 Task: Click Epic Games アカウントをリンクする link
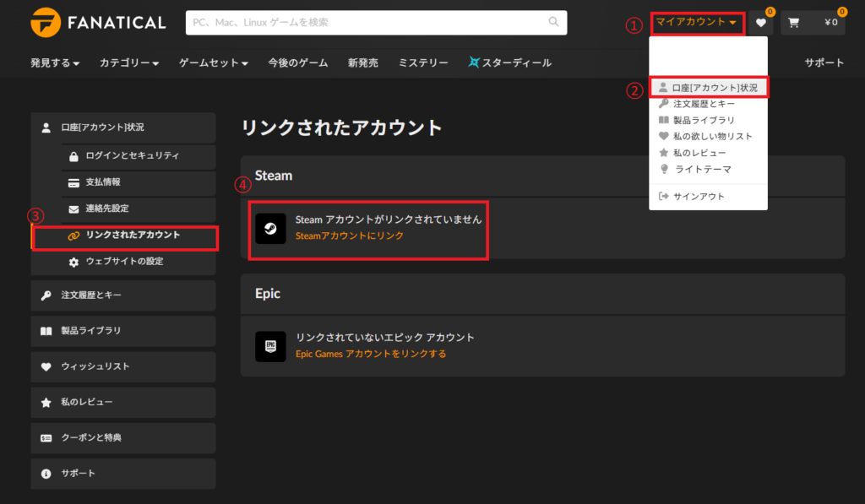pos(371,354)
